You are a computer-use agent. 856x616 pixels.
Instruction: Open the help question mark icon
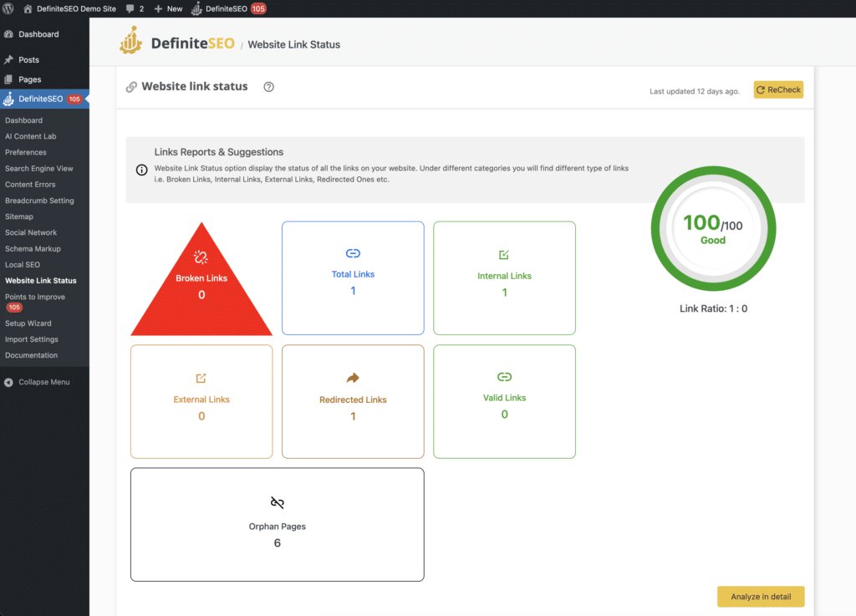(268, 87)
